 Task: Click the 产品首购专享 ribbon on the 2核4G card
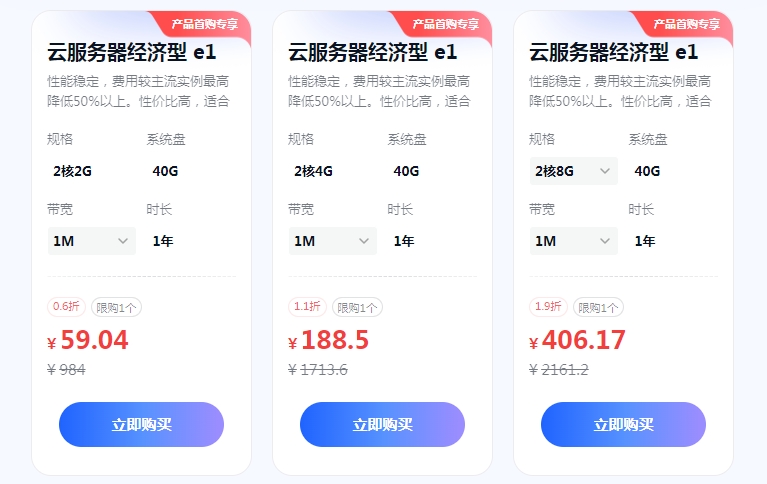[446, 24]
